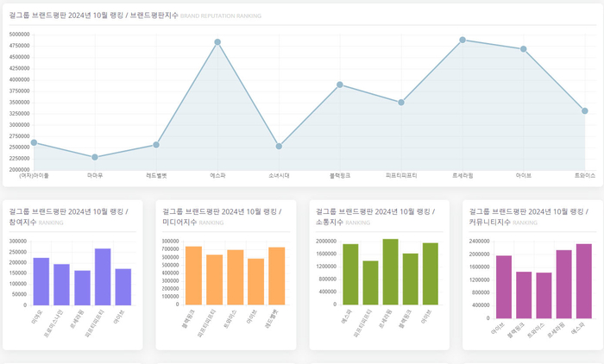Click the 레드벨벳 data point on line chart
The image size is (604, 364).
156,145
